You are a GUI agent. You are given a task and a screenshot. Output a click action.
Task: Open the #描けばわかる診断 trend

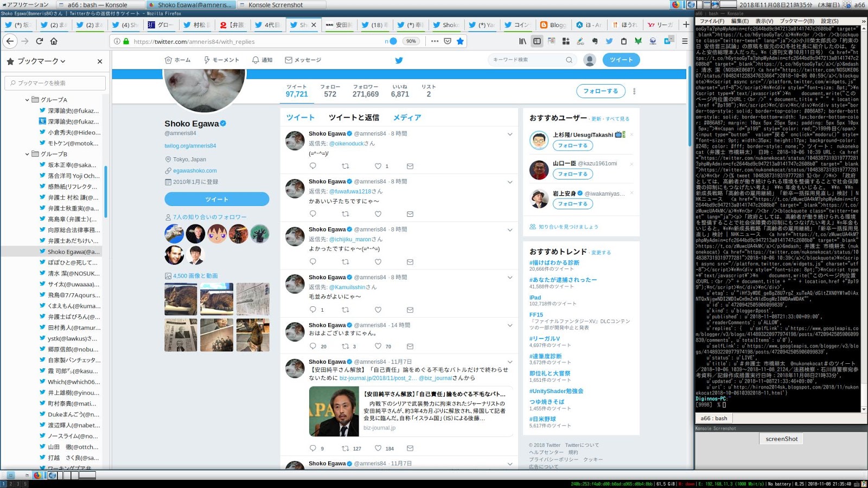pyautogui.click(x=554, y=262)
